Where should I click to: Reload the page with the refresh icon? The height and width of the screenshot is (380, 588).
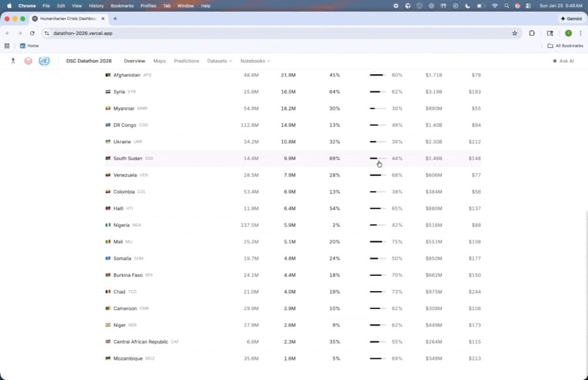[32, 33]
